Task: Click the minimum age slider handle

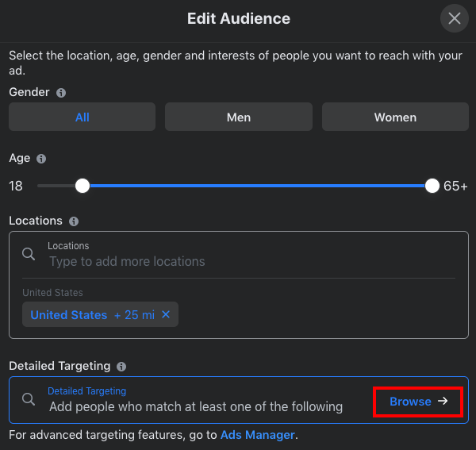Action: point(83,187)
